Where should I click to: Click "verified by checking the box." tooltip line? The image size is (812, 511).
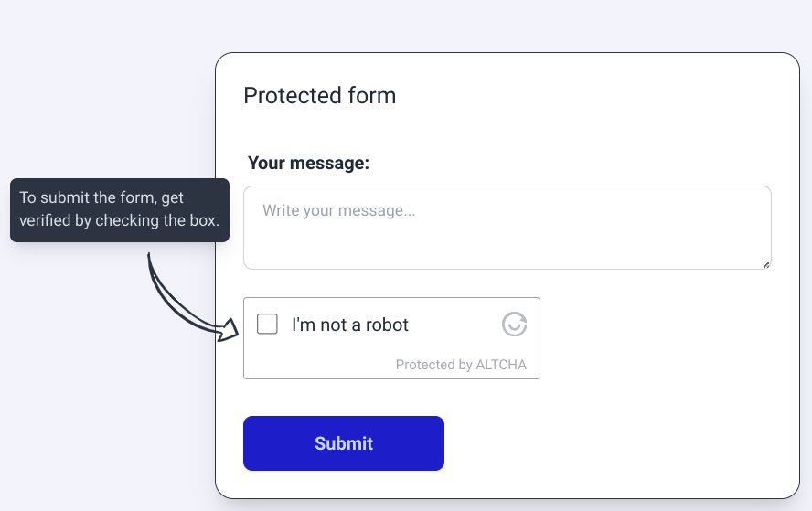pyautogui.click(x=119, y=221)
